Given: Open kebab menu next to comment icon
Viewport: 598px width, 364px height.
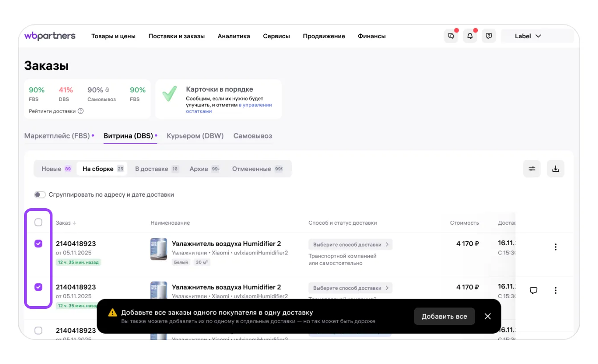Looking at the screenshot, I should point(555,291).
